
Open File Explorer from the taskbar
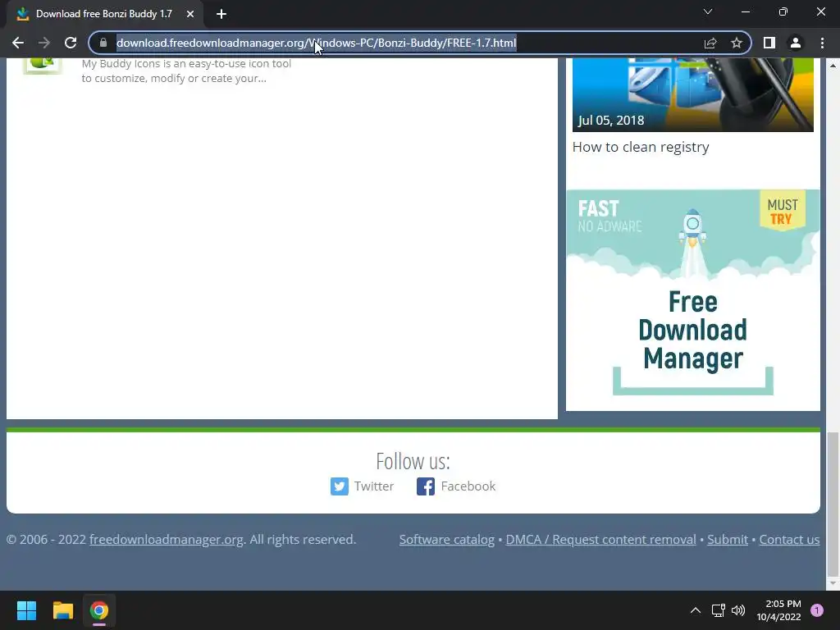point(62,610)
